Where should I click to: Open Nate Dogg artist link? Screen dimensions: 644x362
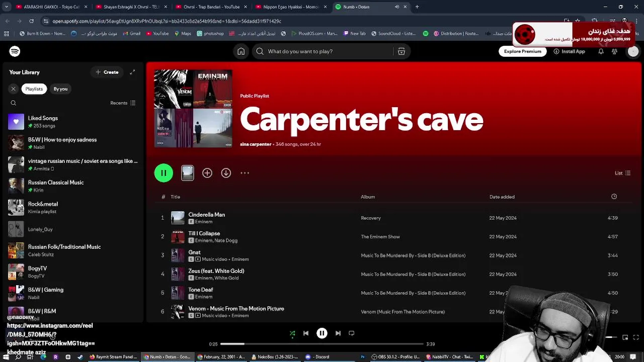tap(226, 240)
